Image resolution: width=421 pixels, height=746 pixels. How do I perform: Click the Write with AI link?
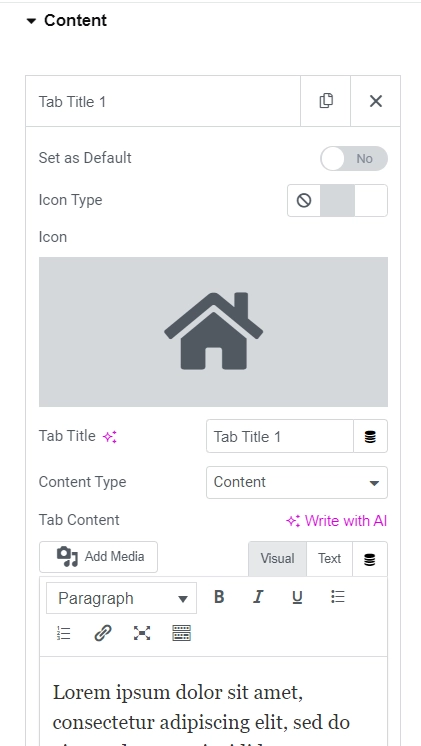pyautogui.click(x=336, y=520)
